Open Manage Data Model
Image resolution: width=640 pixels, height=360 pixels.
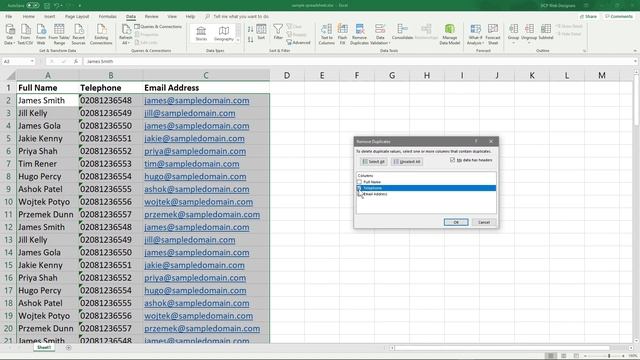pyautogui.click(x=449, y=34)
